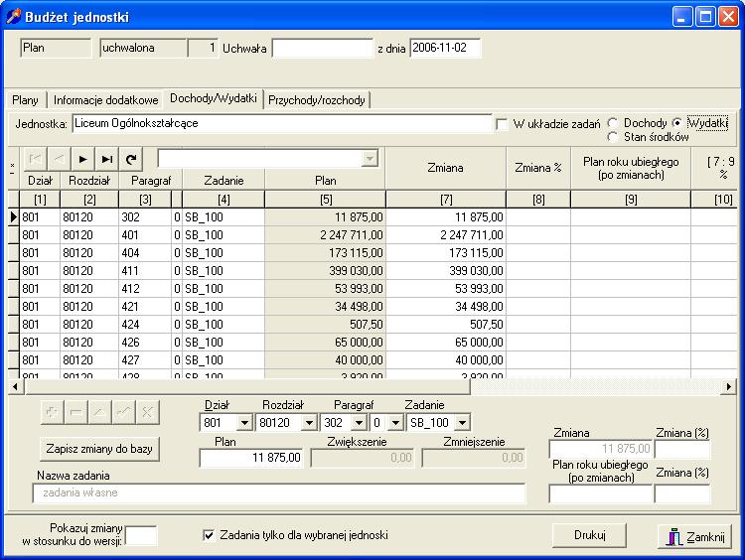
Task: Click the 'z dnia' date field 2006-11-02
Action: coord(445,48)
